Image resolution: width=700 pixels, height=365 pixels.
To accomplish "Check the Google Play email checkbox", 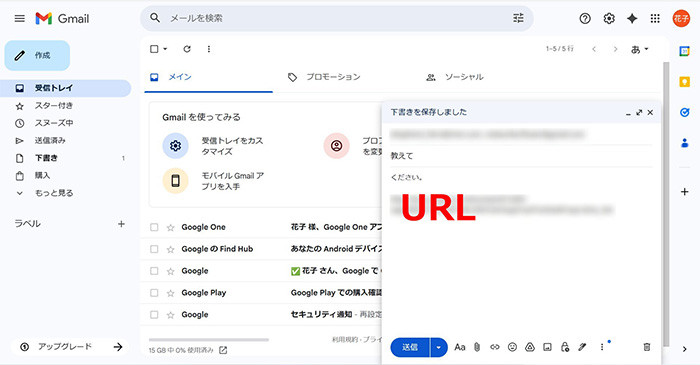I will (x=154, y=293).
